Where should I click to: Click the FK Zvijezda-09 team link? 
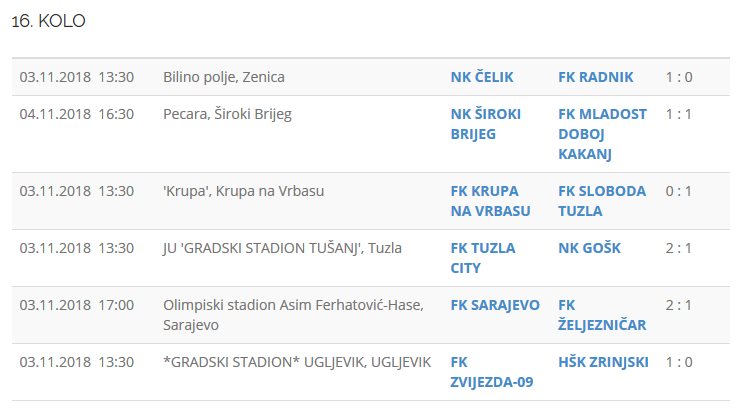click(492, 372)
